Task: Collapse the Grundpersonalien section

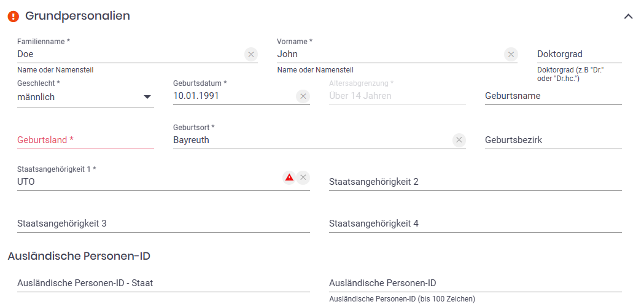Action: (628, 17)
